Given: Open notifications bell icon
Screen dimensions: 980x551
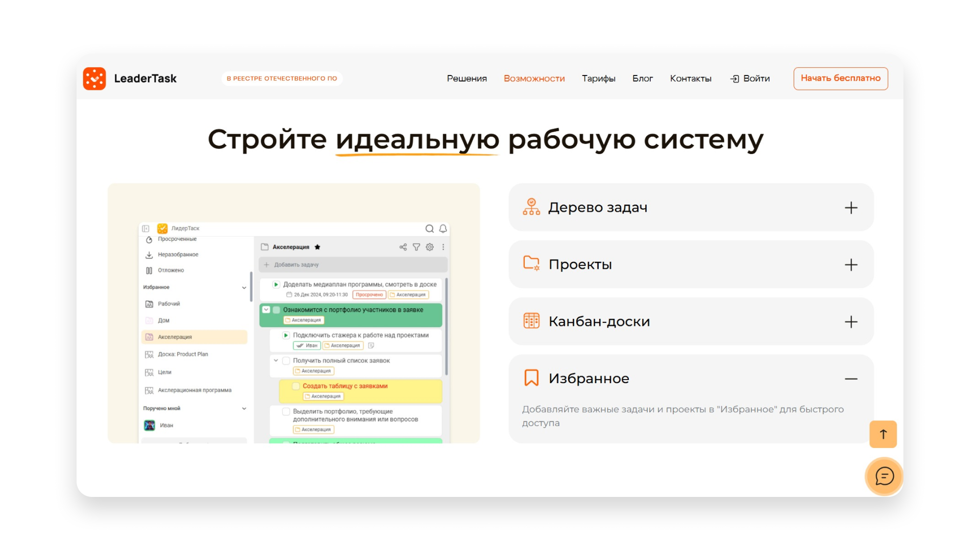Looking at the screenshot, I should click(x=443, y=229).
